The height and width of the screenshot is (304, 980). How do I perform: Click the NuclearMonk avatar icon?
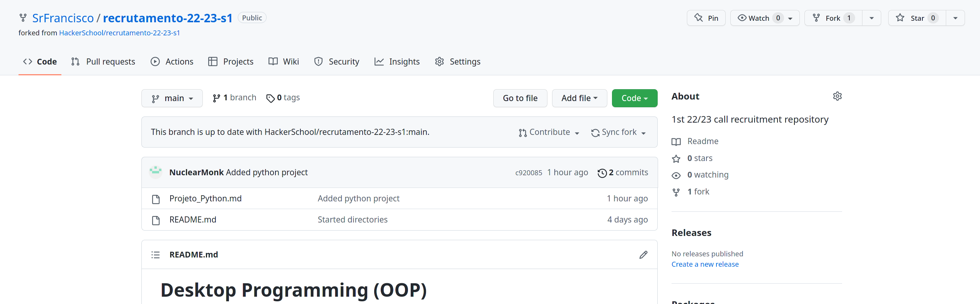(x=156, y=172)
